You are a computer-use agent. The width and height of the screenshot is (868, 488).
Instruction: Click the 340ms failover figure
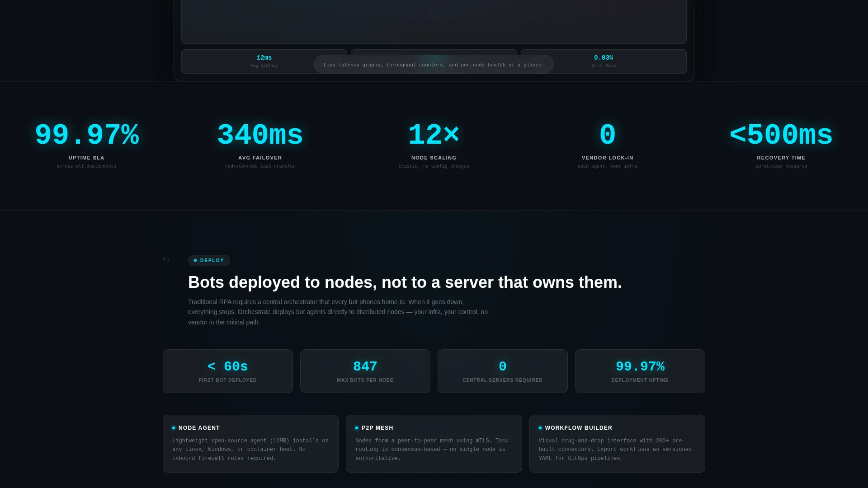[260, 135]
